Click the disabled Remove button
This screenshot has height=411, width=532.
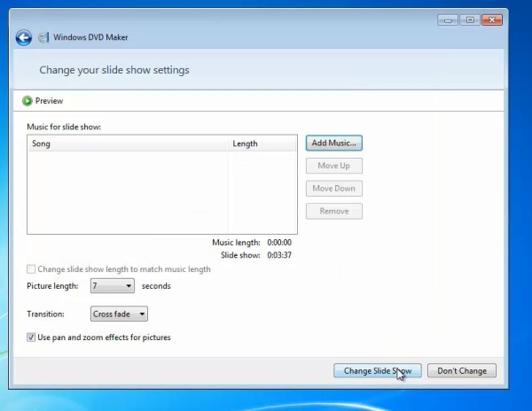(x=334, y=211)
